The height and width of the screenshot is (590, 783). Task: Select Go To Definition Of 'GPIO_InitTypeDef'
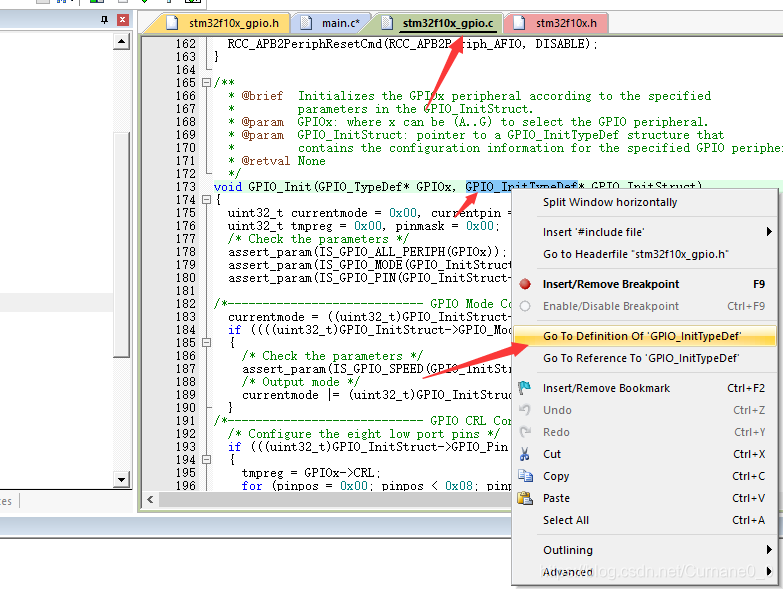[644, 336]
